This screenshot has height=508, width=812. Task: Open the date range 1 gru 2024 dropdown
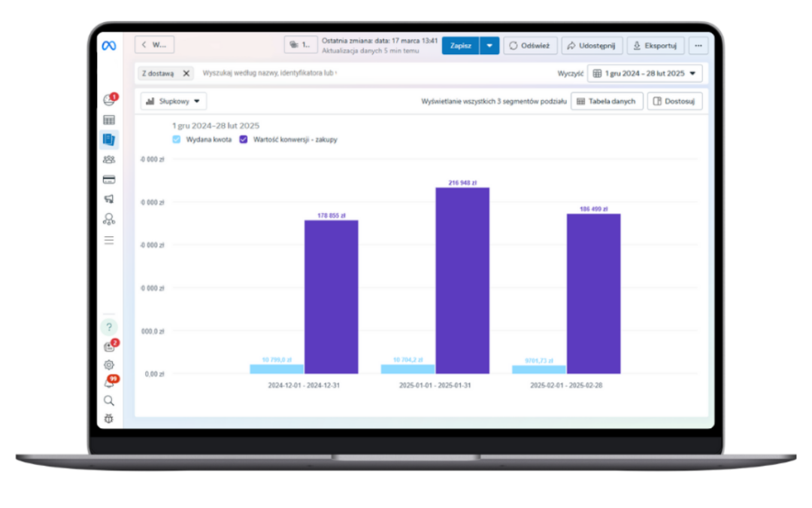645,74
